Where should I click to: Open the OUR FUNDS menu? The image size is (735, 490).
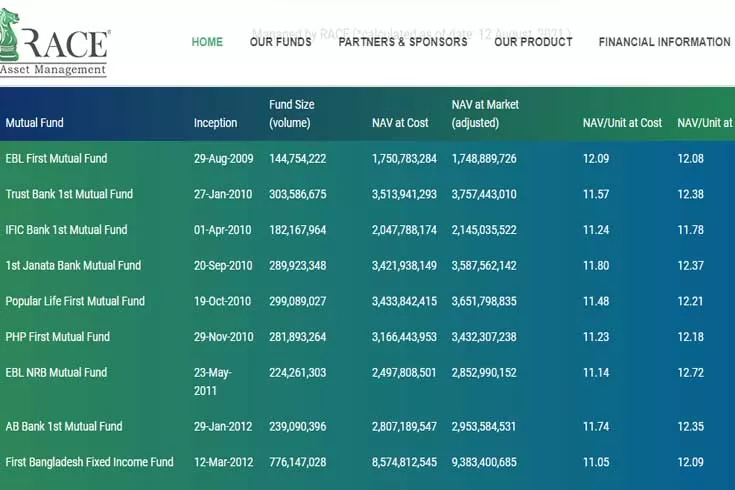point(280,42)
